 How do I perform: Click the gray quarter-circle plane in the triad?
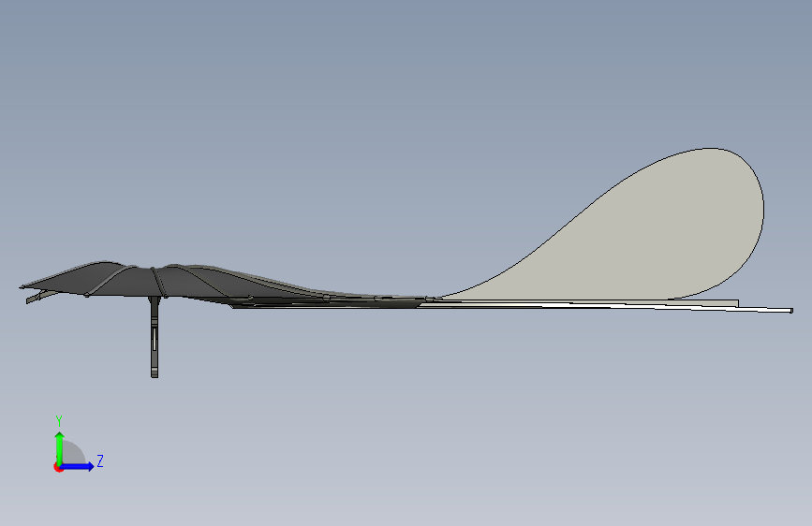72,454
